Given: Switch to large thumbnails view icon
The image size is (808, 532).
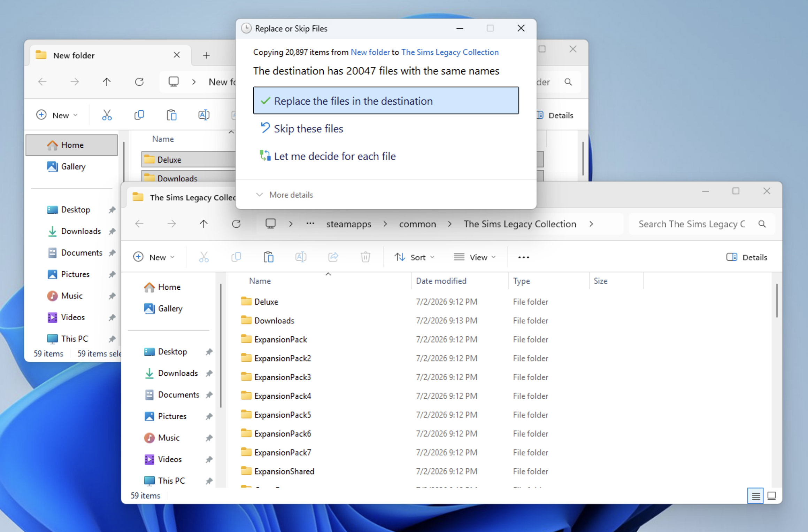Looking at the screenshot, I should click(x=771, y=495).
